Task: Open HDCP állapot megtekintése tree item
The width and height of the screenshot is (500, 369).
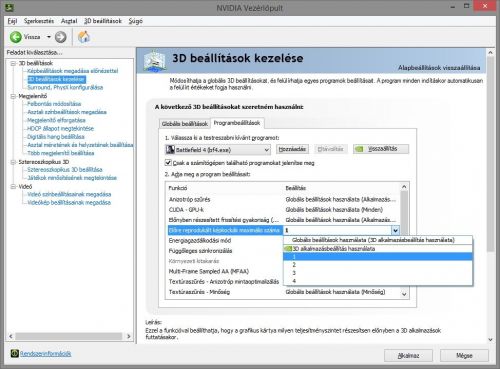Action: [x=60, y=129]
